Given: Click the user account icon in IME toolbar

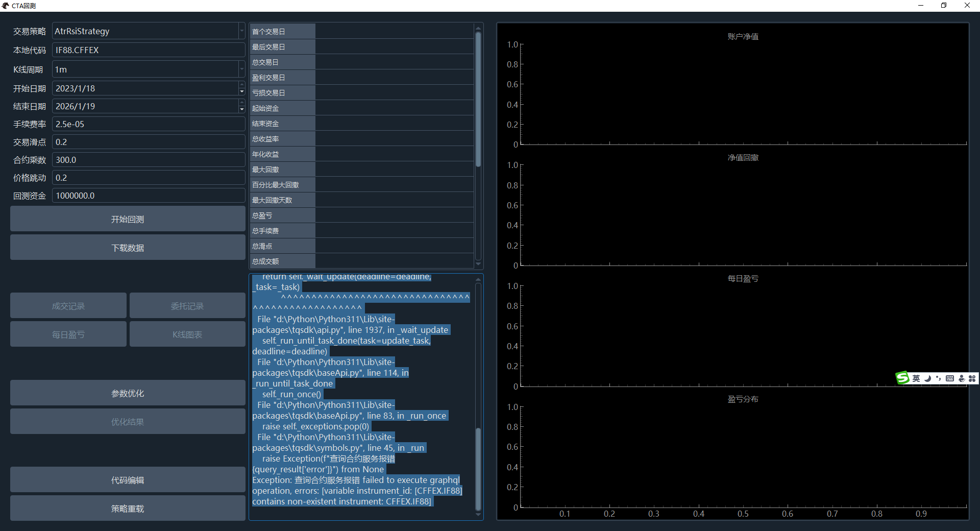Looking at the screenshot, I should (x=962, y=378).
